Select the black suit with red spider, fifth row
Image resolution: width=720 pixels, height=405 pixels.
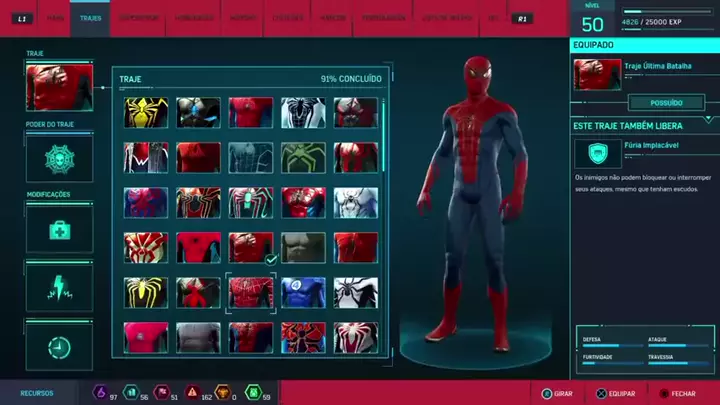[x=198, y=292]
